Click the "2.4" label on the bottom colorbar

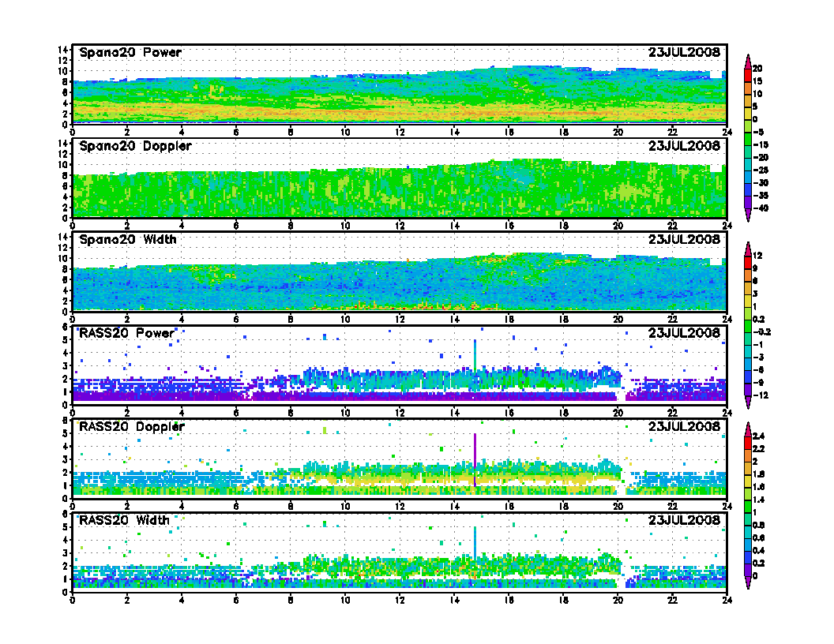click(758, 436)
